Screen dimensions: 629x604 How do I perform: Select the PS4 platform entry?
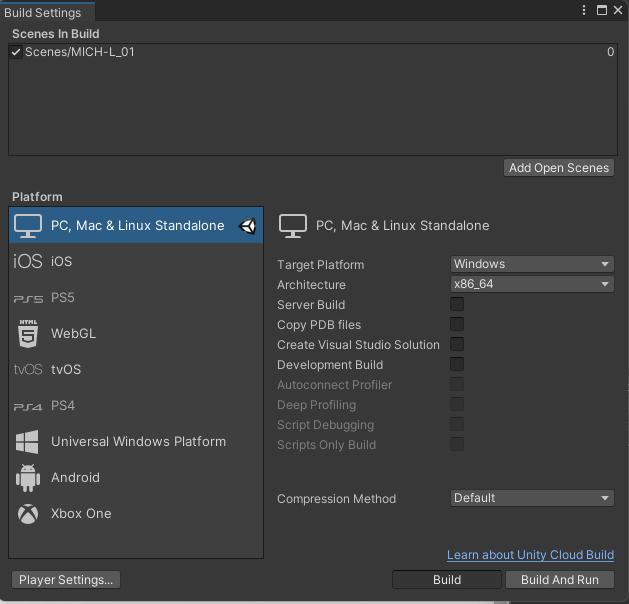coord(136,405)
